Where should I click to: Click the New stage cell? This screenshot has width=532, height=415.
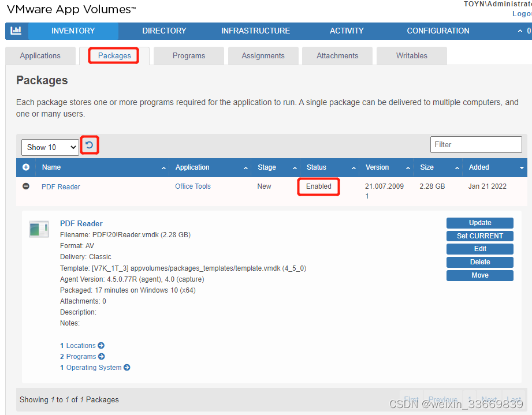click(264, 186)
